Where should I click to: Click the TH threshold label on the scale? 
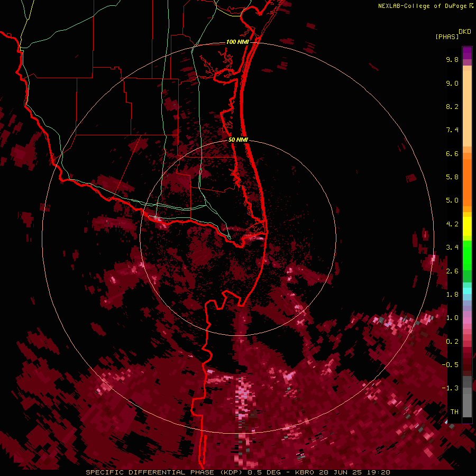coord(454,412)
